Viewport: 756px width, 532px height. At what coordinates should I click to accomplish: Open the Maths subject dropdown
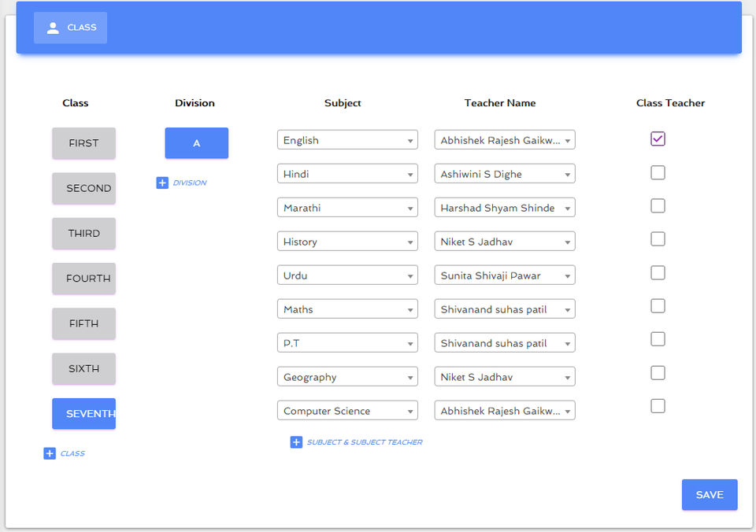click(347, 308)
